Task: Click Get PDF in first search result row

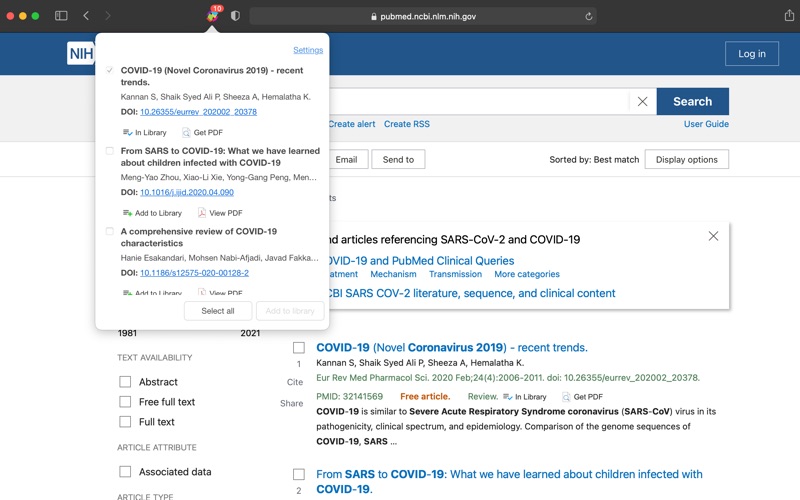Action: (x=582, y=396)
